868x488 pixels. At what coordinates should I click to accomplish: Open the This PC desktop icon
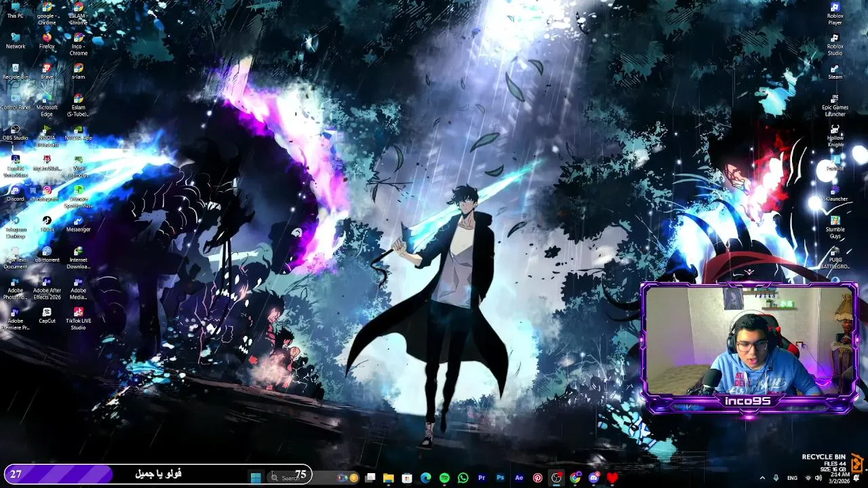(x=15, y=10)
